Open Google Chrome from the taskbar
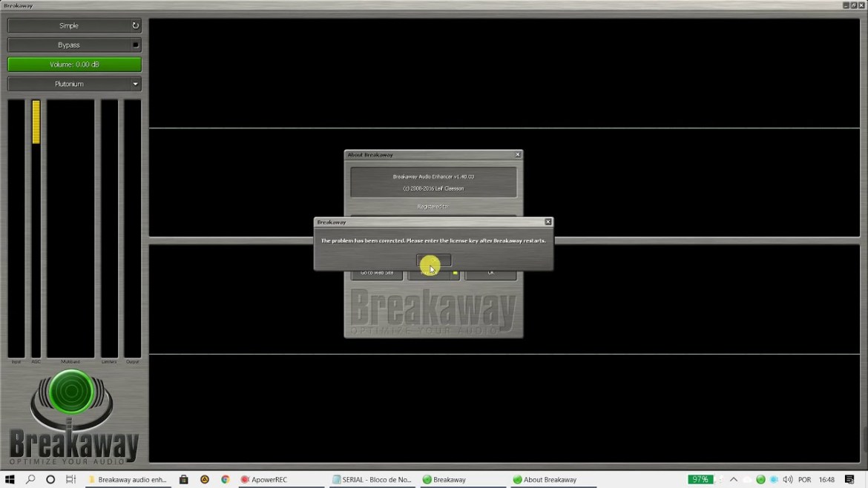The height and width of the screenshot is (488, 868). [225, 480]
